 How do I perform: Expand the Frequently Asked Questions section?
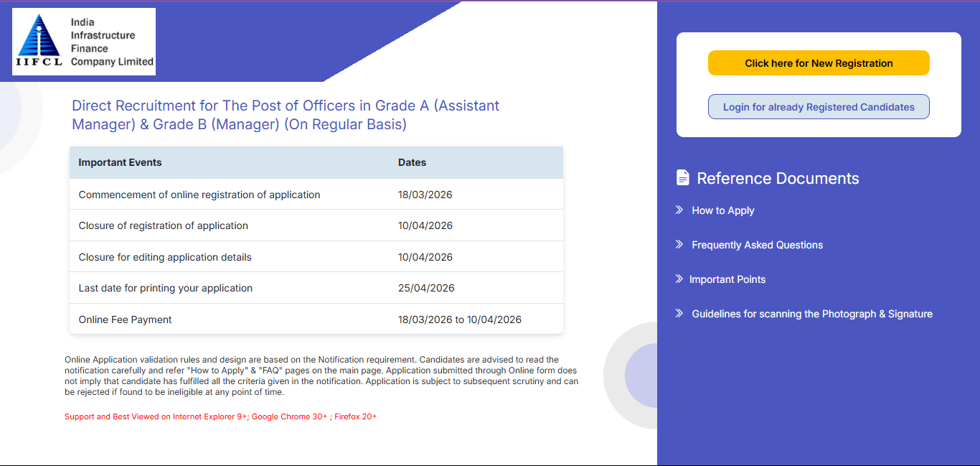click(x=757, y=245)
